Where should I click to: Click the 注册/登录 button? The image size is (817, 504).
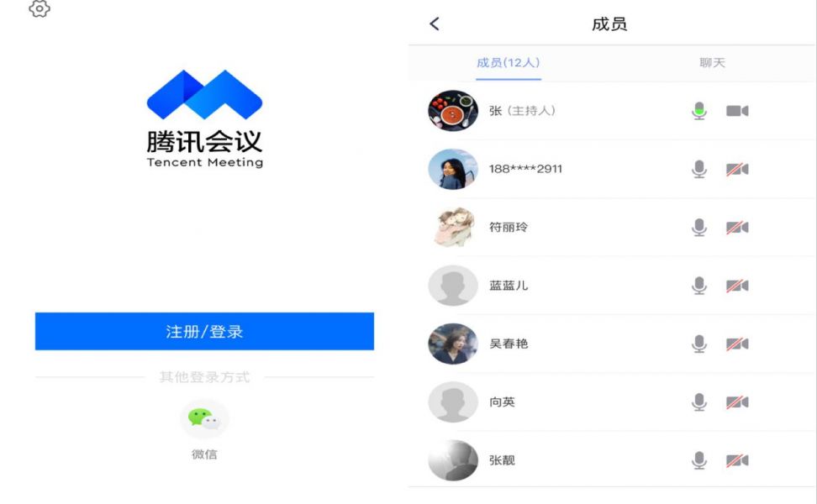click(204, 331)
